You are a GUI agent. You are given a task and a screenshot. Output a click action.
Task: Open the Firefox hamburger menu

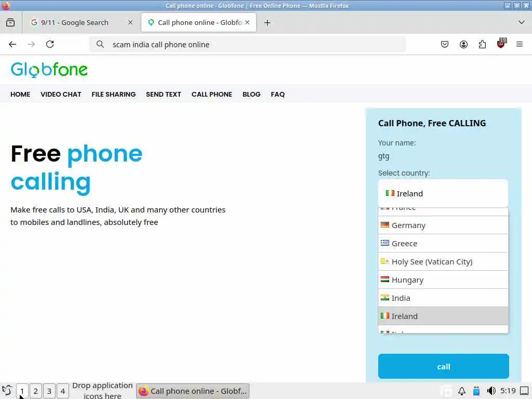pos(520,45)
